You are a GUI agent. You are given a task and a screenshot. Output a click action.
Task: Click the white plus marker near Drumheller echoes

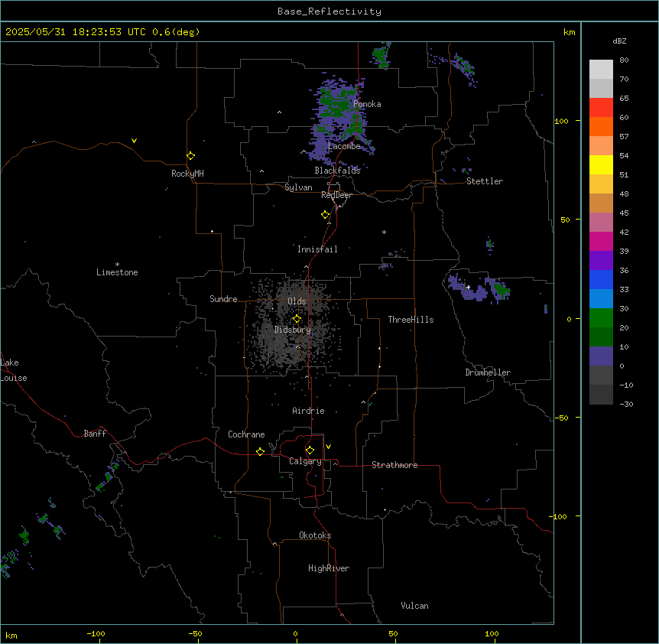[468, 287]
